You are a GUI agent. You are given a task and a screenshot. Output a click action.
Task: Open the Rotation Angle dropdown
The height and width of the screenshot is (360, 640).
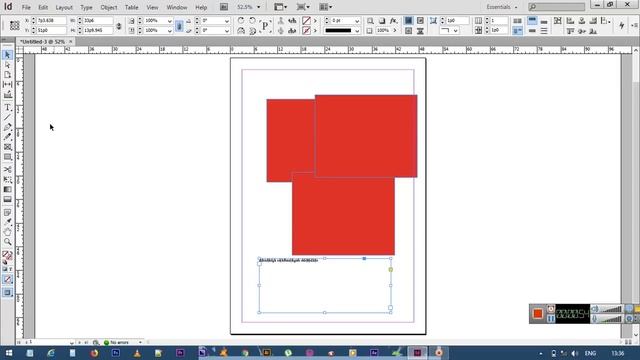227,20
